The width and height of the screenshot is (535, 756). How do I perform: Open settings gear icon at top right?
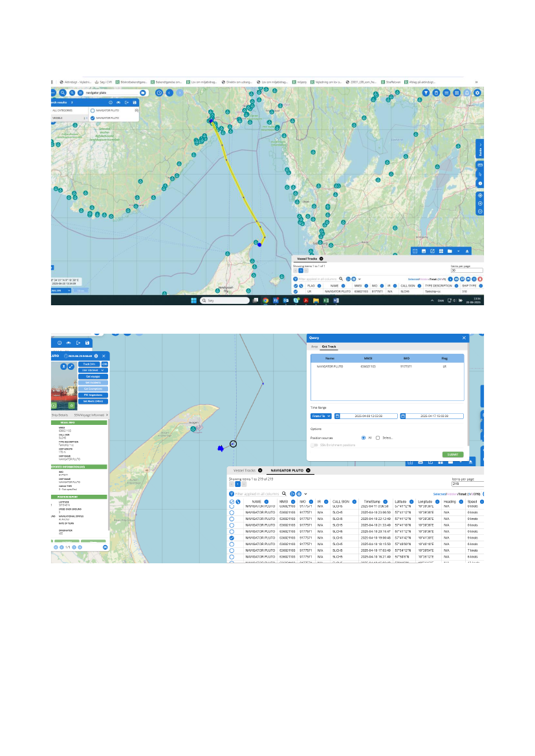click(477, 92)
